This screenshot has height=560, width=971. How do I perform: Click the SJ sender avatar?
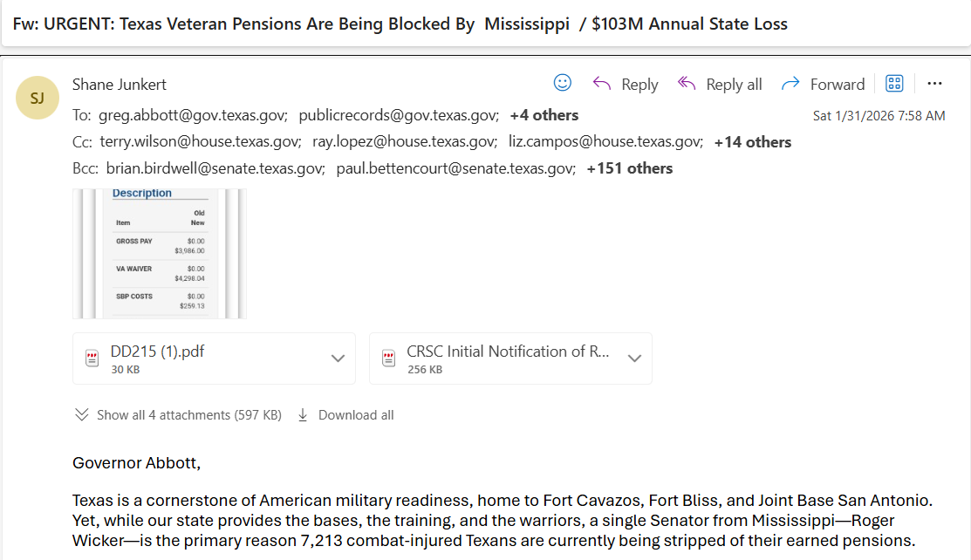click(38, 98)
